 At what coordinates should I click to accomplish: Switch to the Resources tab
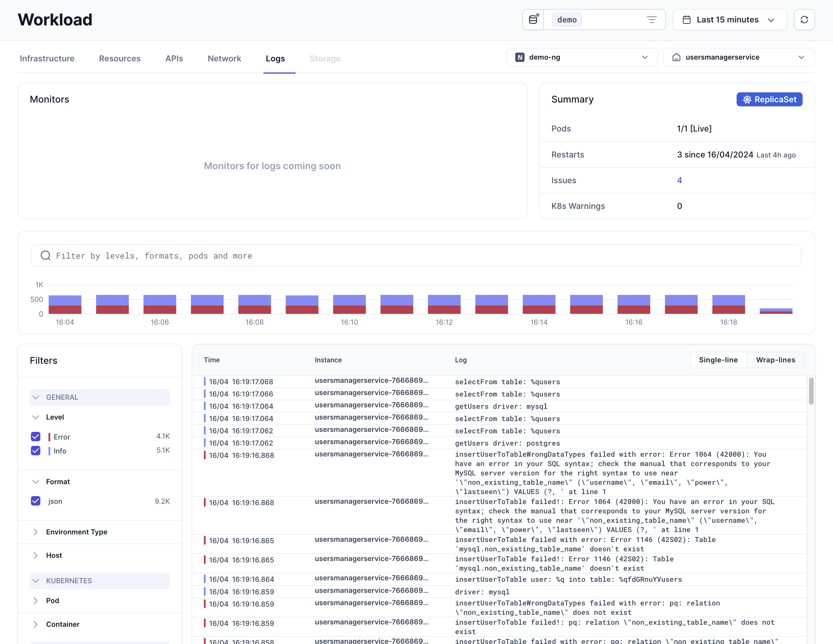coord(120,58)
